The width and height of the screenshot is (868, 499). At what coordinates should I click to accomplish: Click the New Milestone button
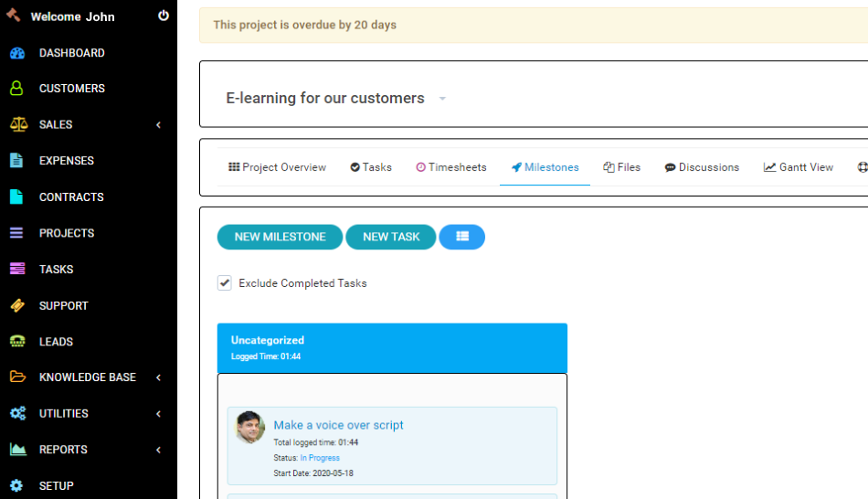click(x=280, y=237)
